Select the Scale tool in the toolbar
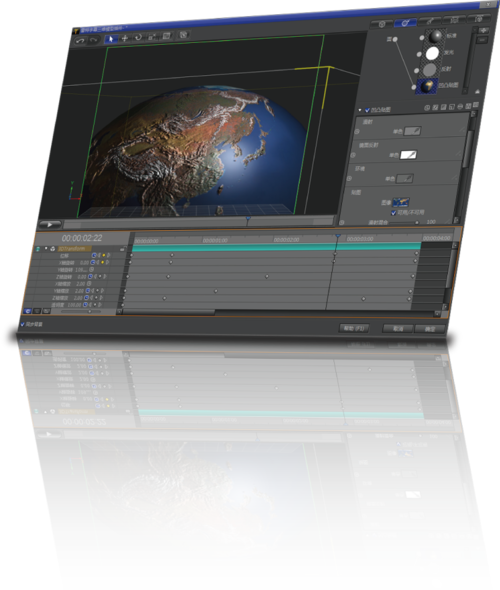Image resolution: width=500 pixels, height=590 pixels. 152,36
